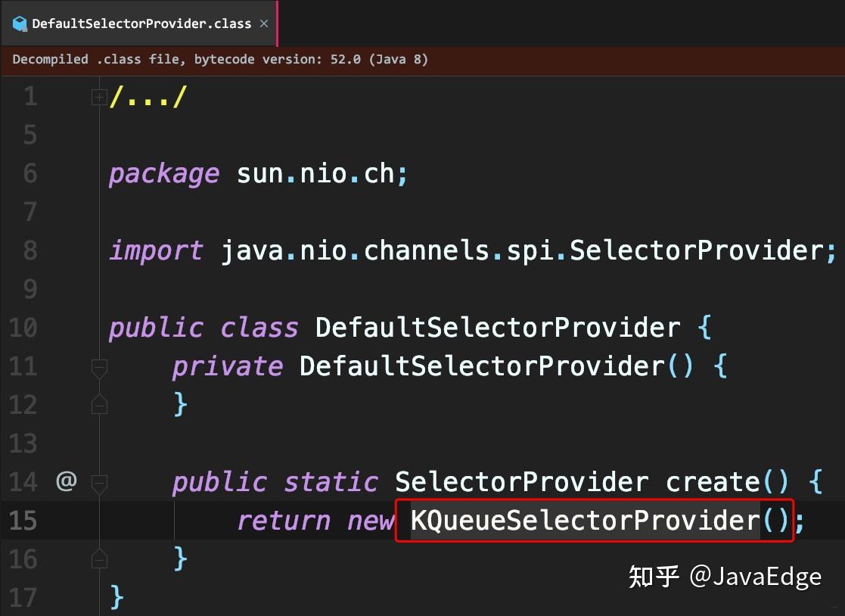This screenshot has width=845, height=616.
Task: Click the decompiled bytecode version notification banner
Action: [219, 59]
